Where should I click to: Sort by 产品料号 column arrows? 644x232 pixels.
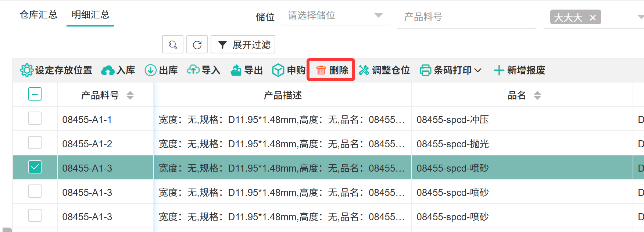130,95
